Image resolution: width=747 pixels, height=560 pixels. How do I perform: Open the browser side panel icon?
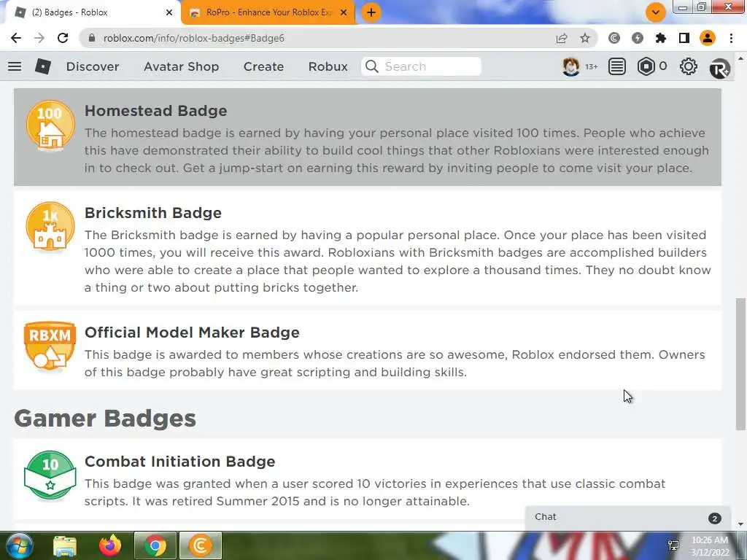[x=684, y=38]
